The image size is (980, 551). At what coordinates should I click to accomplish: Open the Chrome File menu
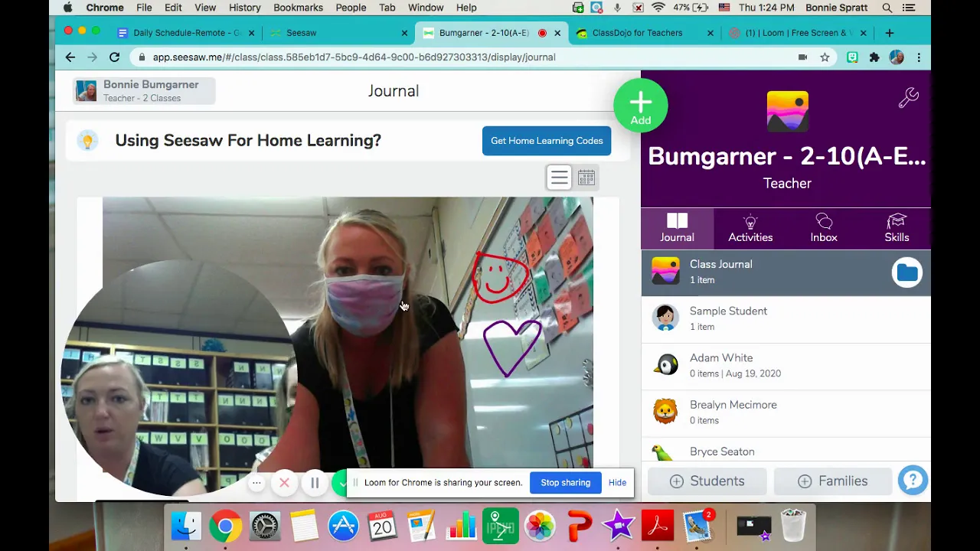[144, 8]
